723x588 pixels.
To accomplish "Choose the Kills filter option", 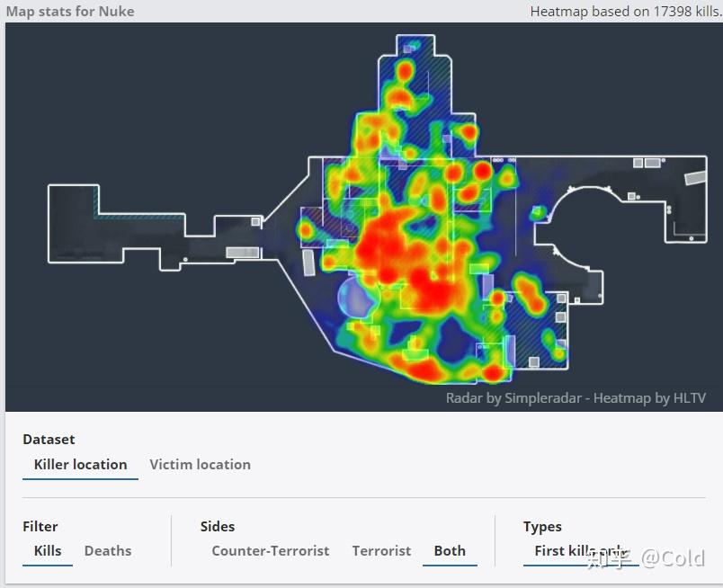I will pos(48,550).
